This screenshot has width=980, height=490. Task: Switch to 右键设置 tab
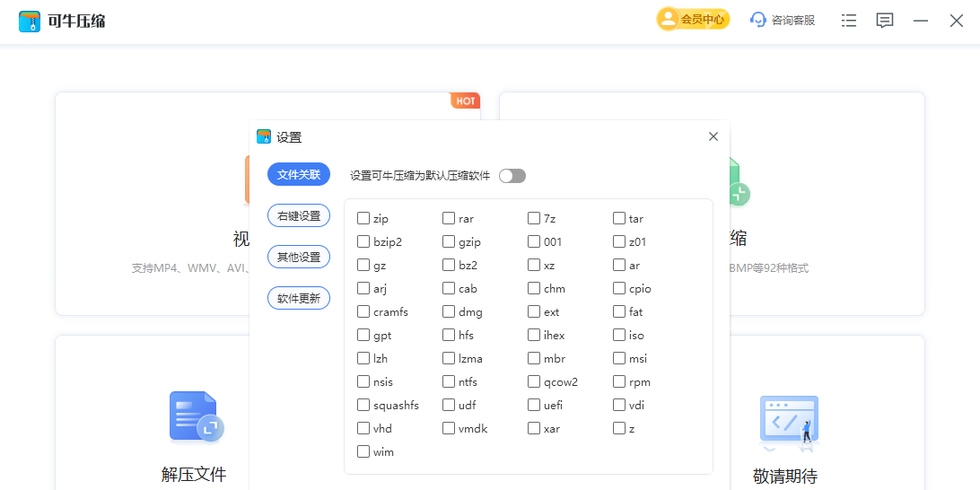coord(299,215)
